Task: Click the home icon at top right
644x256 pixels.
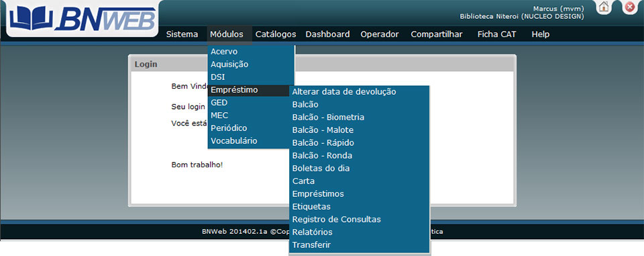Action: tap(603, 7)
